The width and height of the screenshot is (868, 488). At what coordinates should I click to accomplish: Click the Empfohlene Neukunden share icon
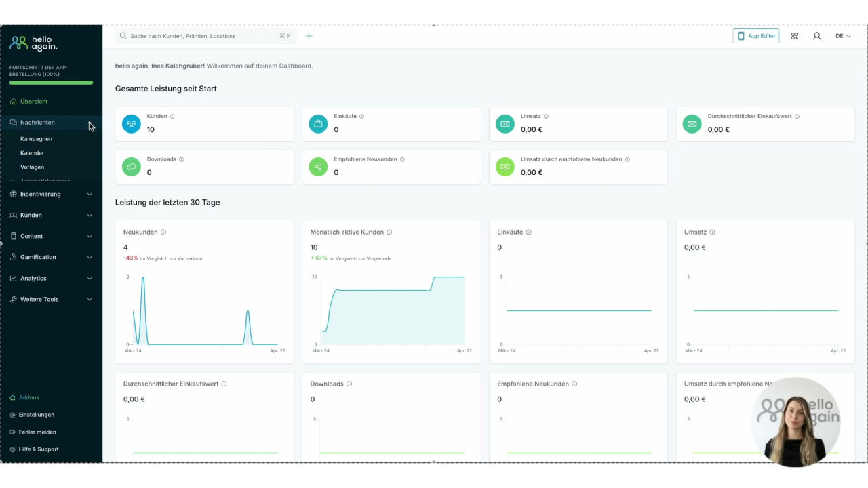(318, 167)
